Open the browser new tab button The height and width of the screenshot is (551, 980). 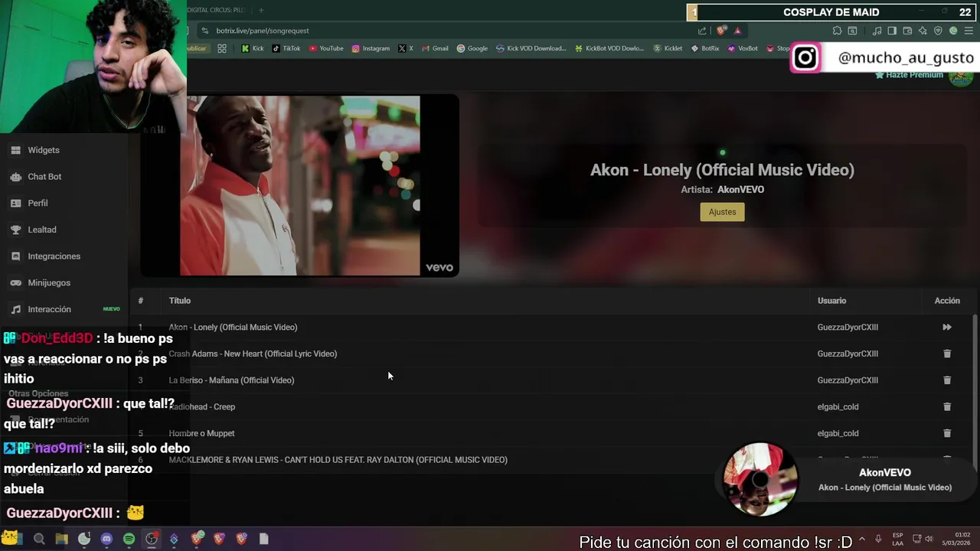tap(261, 10)
